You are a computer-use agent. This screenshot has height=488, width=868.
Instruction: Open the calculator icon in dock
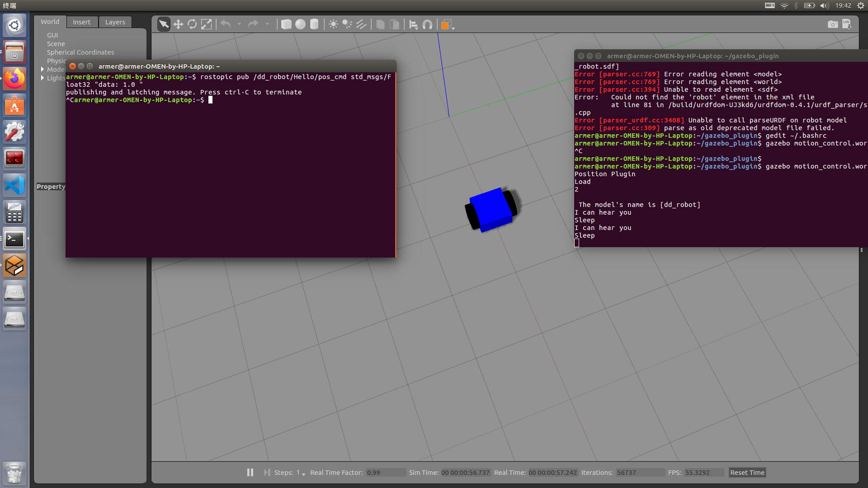pyautogui.click(x=14, y=212)
